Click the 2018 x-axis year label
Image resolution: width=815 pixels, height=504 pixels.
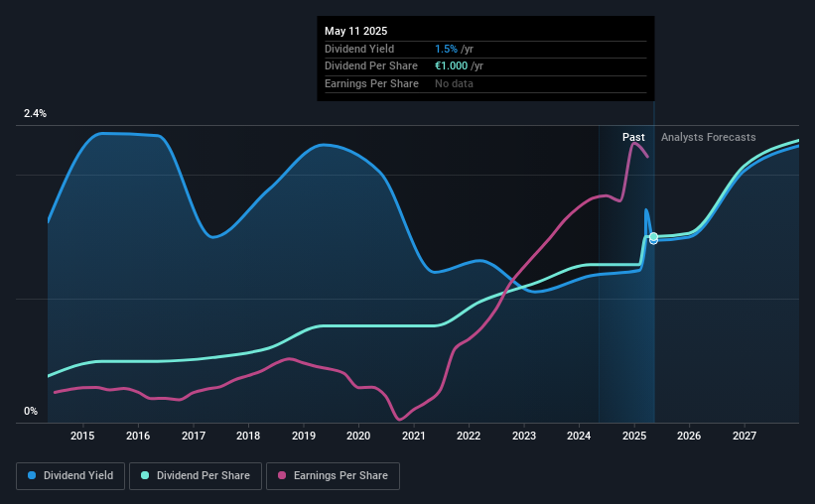pyautogui.click(x=248, y=436)
